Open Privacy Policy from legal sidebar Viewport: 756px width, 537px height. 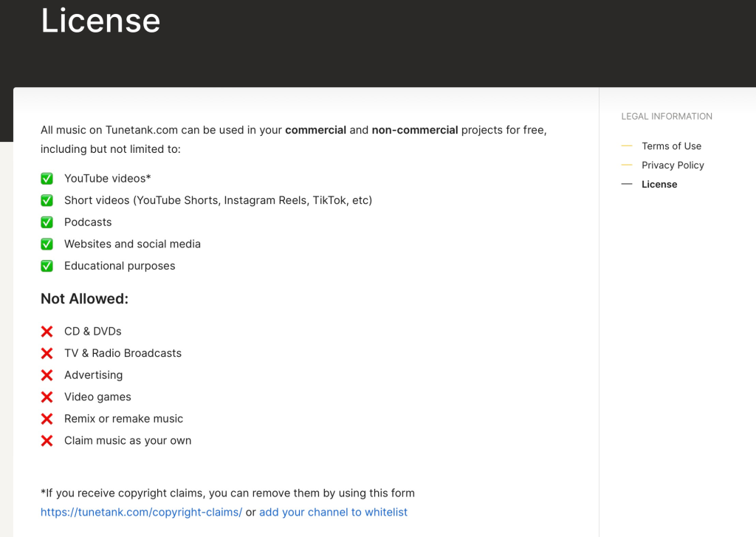(673, 165)
